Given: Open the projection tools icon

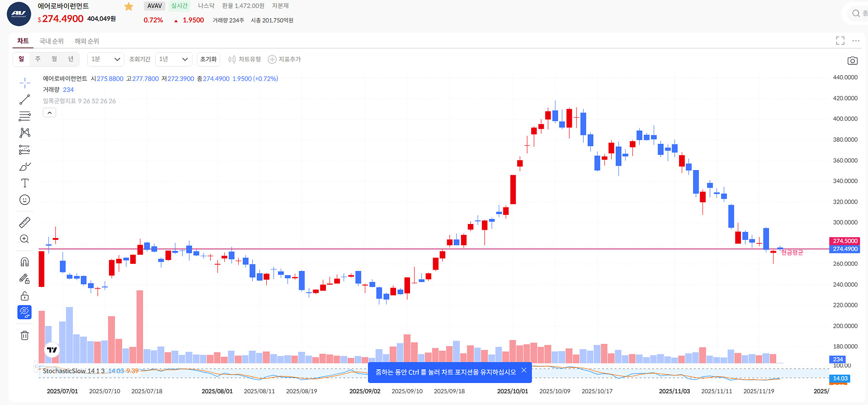Looking at the screenshot, I should coord(25,150).
